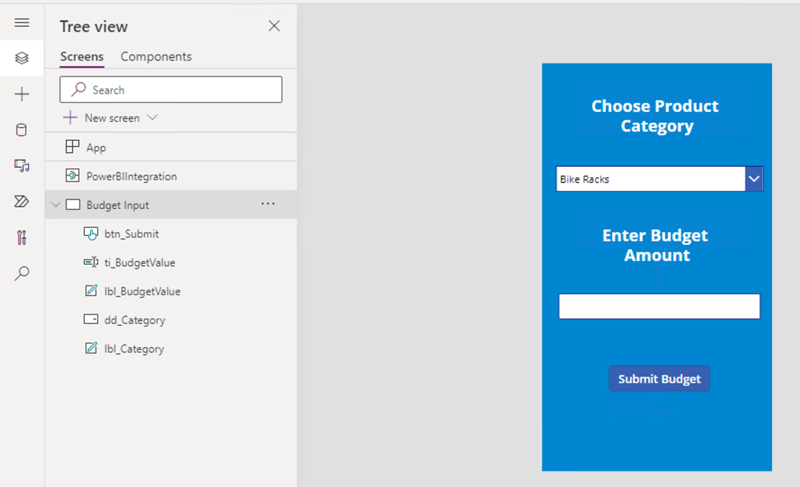Select btn_Submit in the tree

(131, 234)
